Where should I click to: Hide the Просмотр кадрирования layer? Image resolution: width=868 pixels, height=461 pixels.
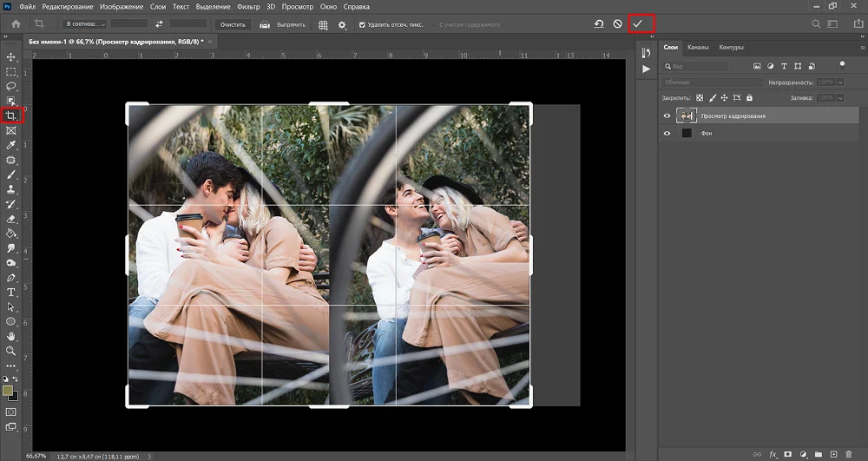coord(667,115)
